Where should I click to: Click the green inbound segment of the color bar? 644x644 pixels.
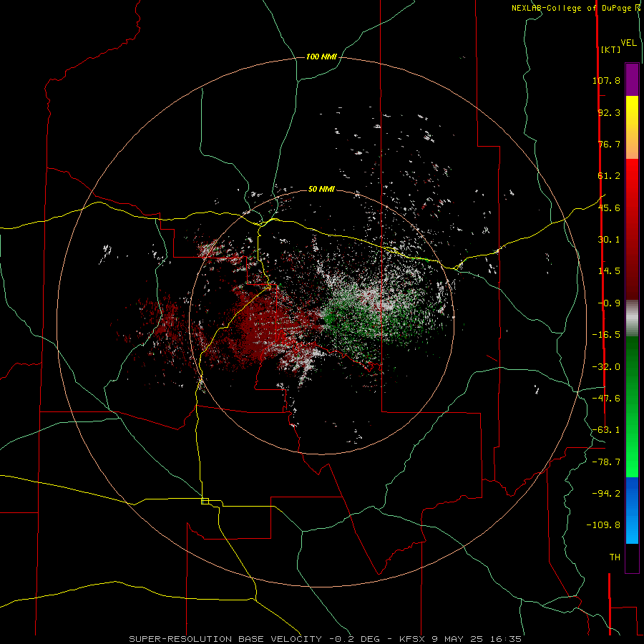coord(632,406)
